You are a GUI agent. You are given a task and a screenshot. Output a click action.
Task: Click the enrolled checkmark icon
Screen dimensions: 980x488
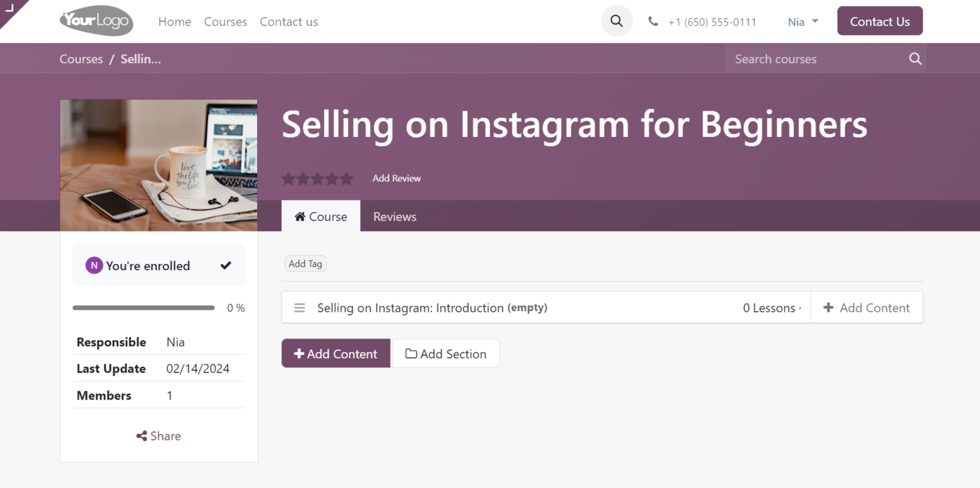point(226,265)
